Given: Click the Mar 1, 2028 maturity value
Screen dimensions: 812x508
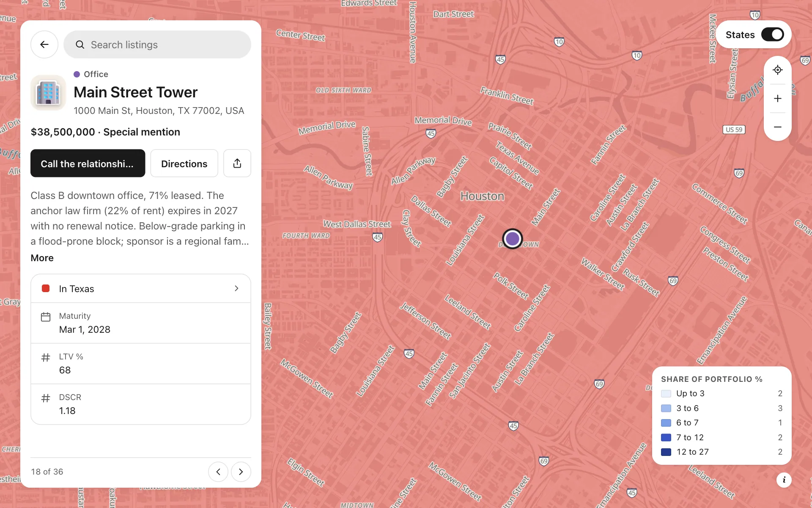Looking at the screenshot, I should pyautogui.click(x=85, y=330).
